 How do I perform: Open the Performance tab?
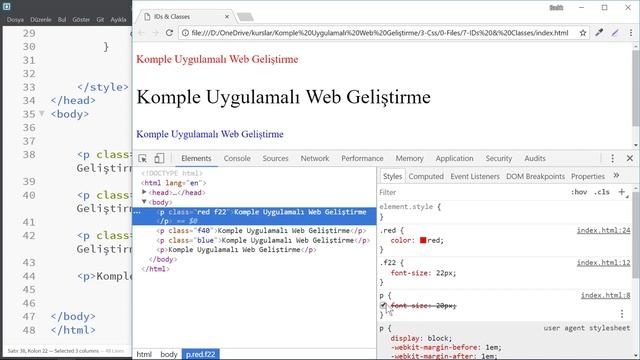tap(362, 158)
